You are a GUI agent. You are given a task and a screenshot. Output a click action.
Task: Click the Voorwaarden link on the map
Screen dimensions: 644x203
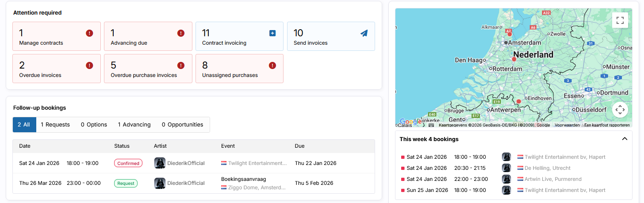click(x=567, y=125)
